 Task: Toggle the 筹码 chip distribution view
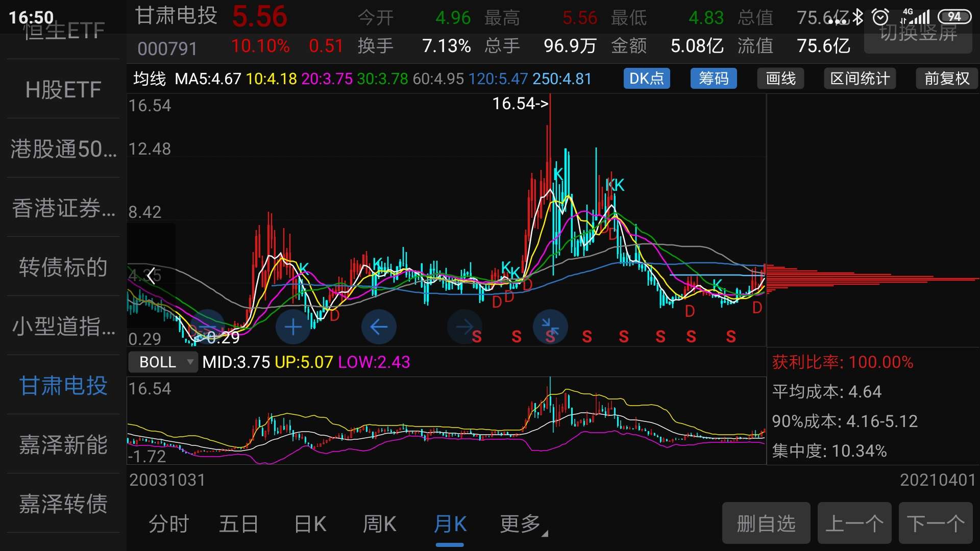point(713,79)
